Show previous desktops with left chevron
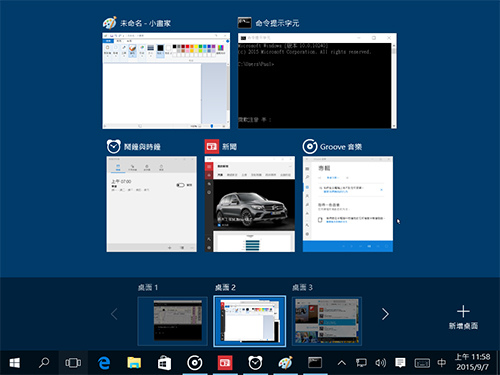This screenshot has width=500, height=375. 114,314
